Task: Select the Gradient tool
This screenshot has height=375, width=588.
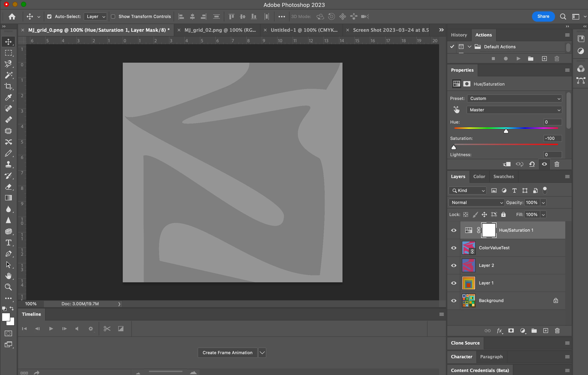Action: (x=8, y=198)
